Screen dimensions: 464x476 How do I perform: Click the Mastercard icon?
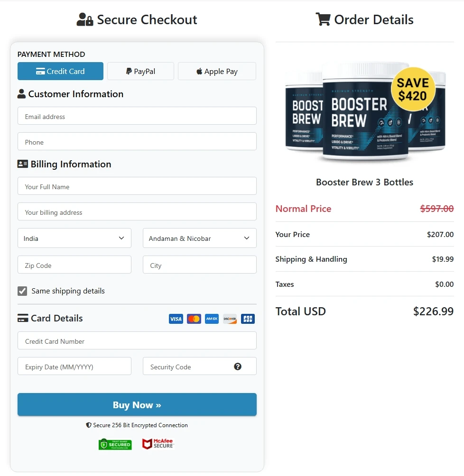pos(194,319)
